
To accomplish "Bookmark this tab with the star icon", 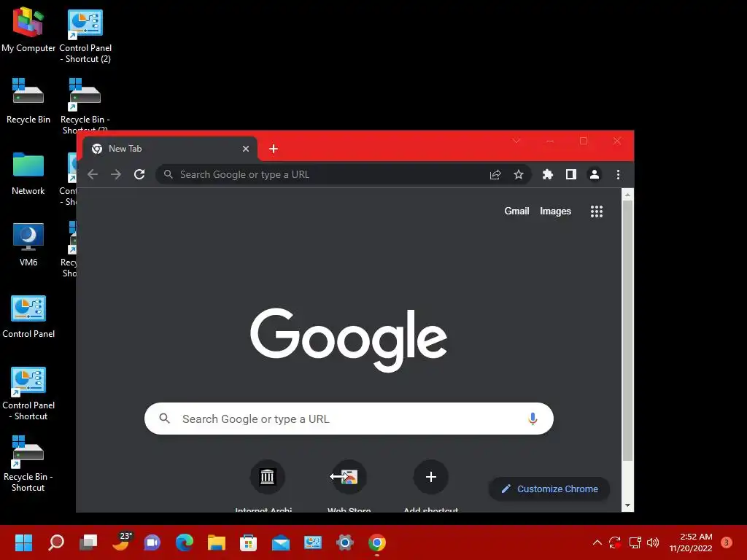I will (519, 175).
